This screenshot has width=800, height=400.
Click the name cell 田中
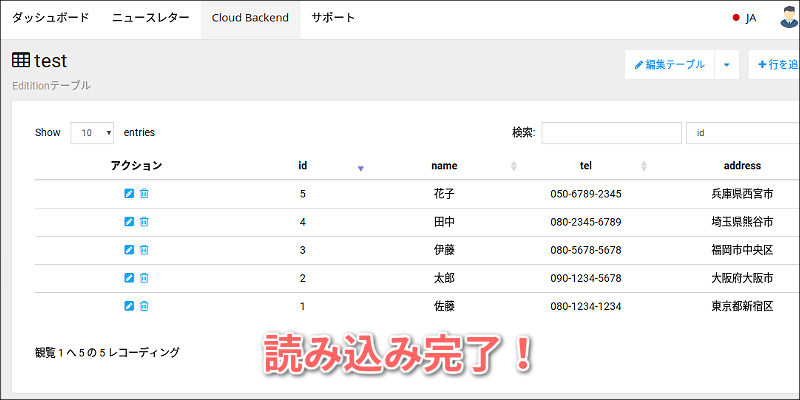444,222
